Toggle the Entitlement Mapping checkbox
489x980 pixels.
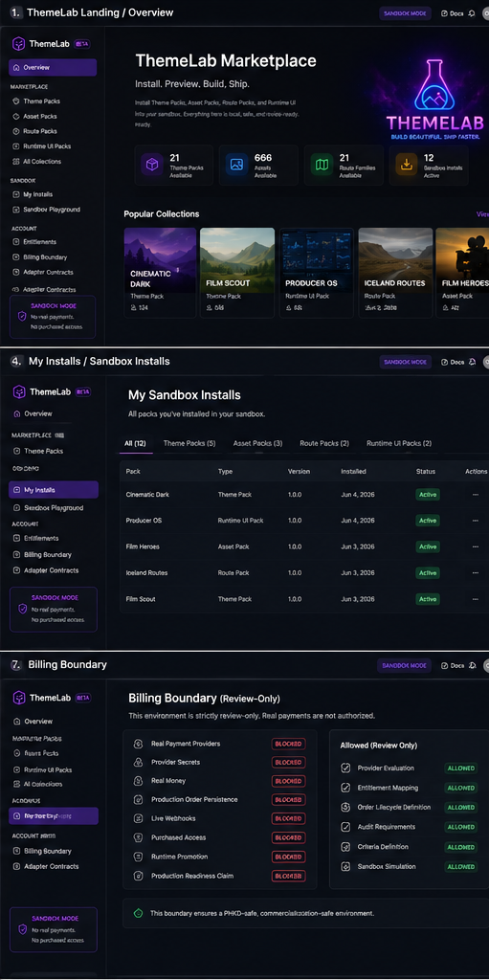pos(345,788)
